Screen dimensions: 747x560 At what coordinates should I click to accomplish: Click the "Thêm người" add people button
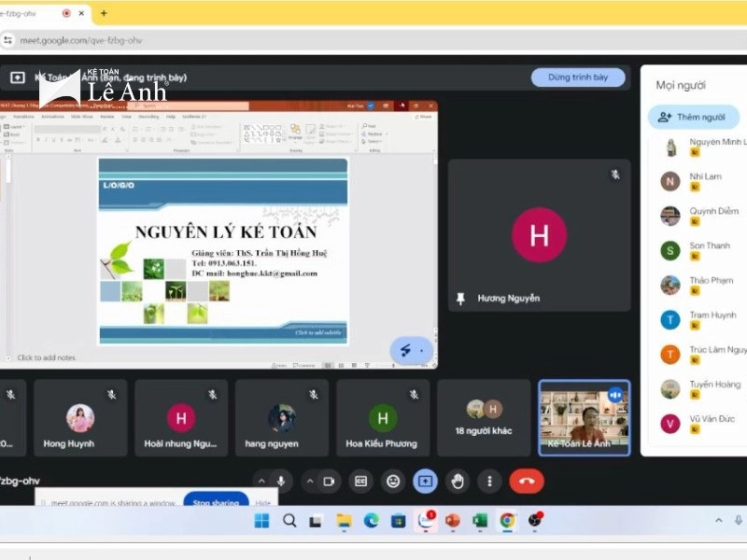click(693, 117)
